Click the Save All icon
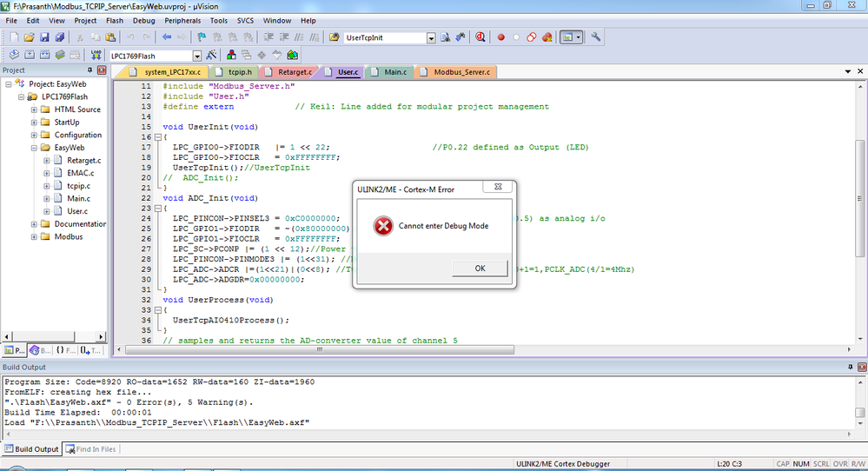The height and width of the screenshot is (471, 868). point(60,37)
